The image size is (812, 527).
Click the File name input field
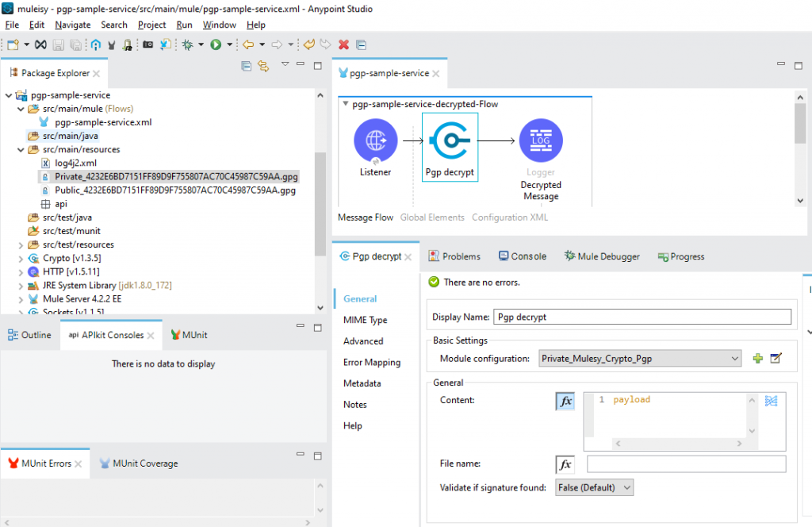click(x=684, y=464)
